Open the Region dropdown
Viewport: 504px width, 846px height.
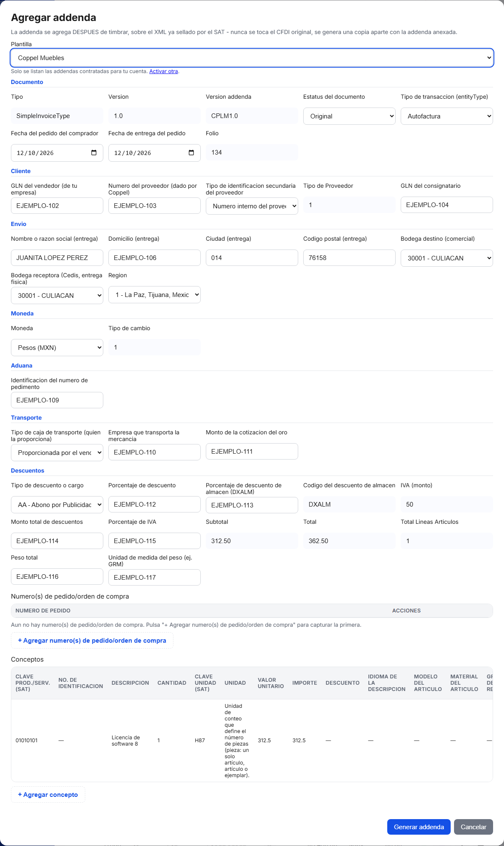pos(155,295)
